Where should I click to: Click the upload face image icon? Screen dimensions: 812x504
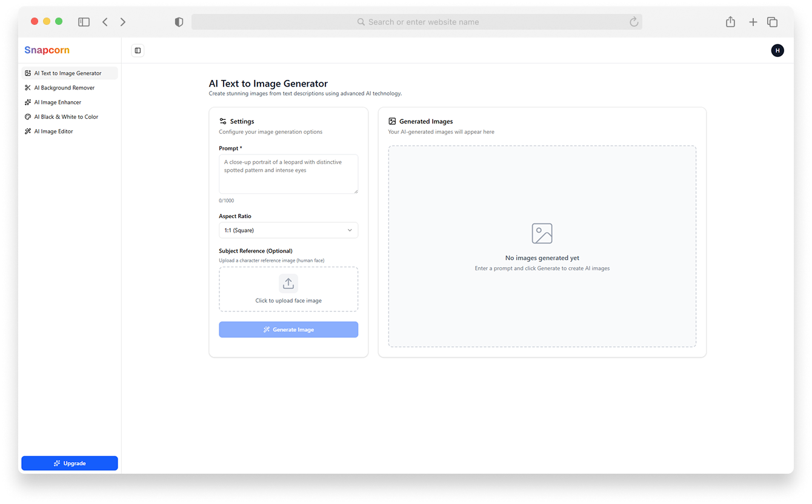pyautogui.click(x=288, y=283)
